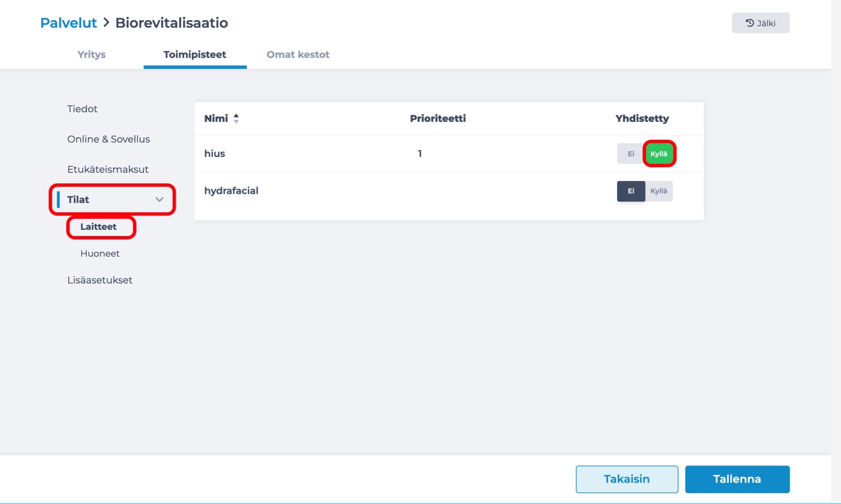Open Tiedot in the sidebar
The image size is (841, 504).
pos(83,109)
